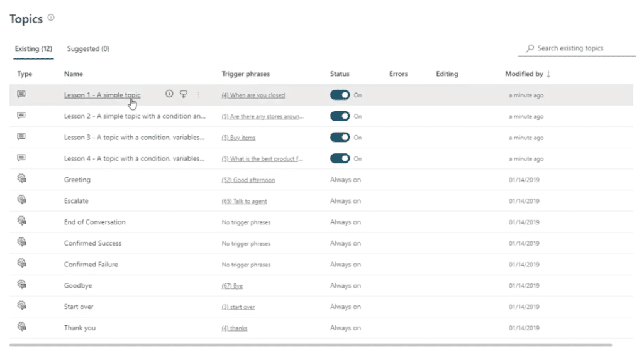Click the Errors column header
Viewport: 644px width, 360px height.
[x=398, y=74]
